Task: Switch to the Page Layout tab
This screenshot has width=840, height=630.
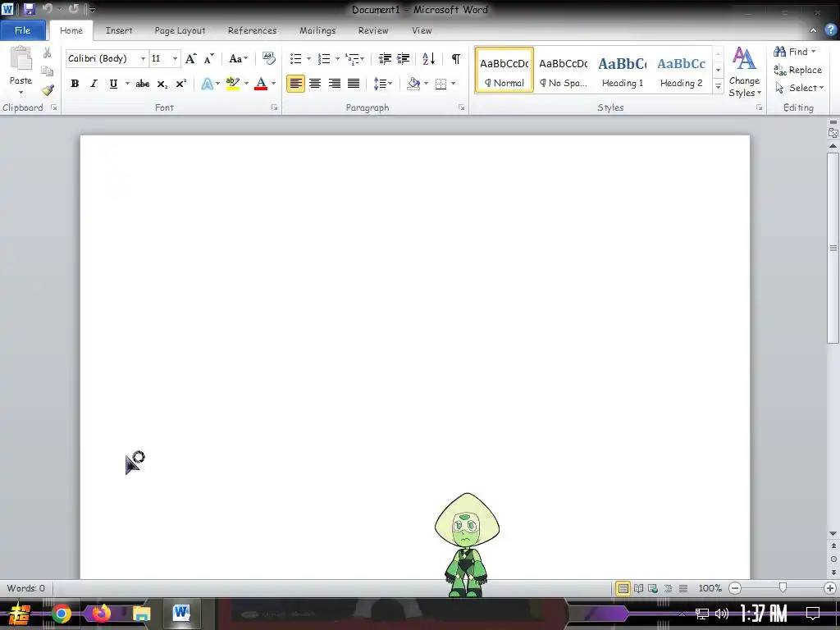Action: [180, 30]
